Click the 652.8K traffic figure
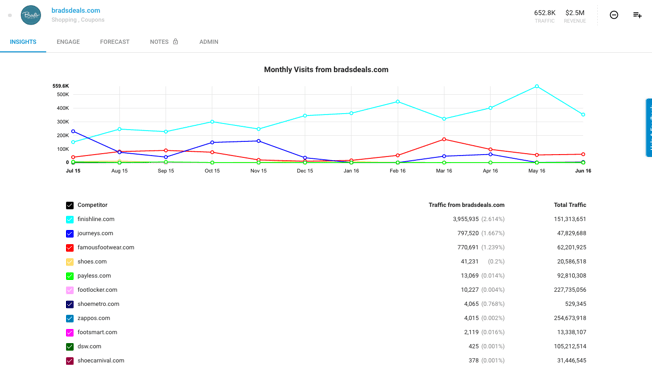 pyautogui.click(x=545, y=13)
